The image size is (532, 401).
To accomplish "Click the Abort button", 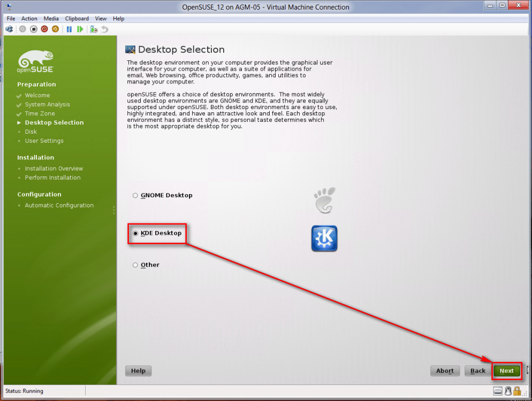I will coord(445,371).
